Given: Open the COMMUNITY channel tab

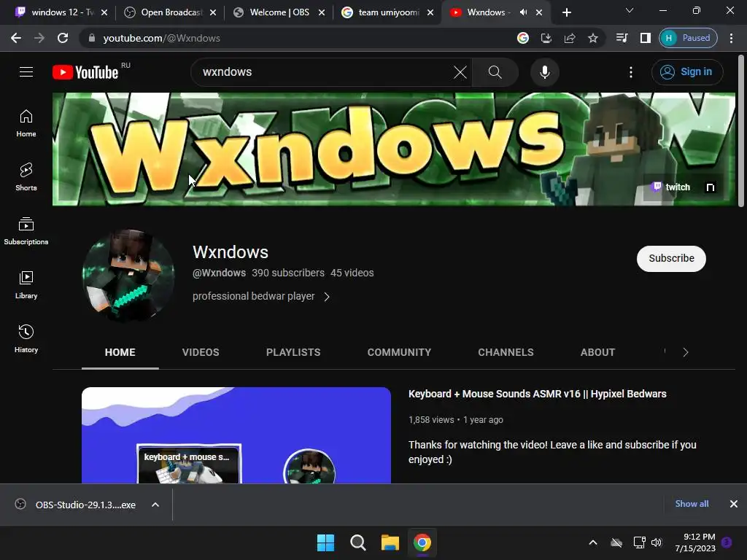Looking at the screenshot, I should coord(399,352).
